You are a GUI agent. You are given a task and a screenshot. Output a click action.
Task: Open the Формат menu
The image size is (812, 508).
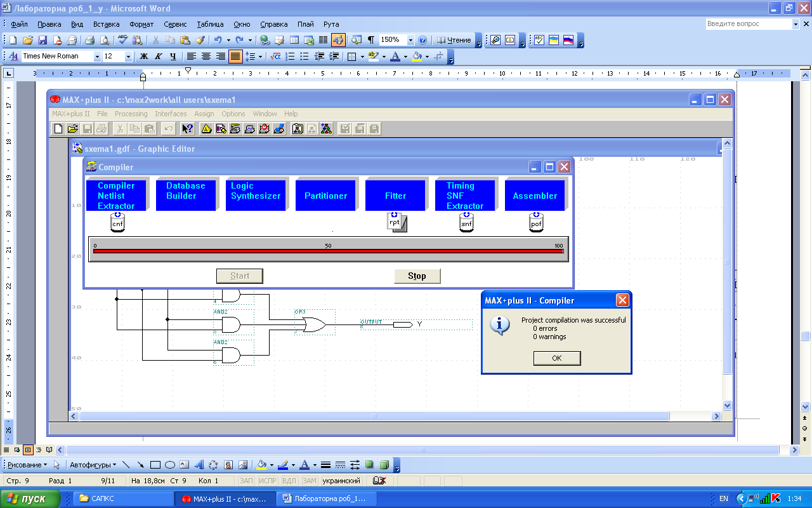[141, 24]
